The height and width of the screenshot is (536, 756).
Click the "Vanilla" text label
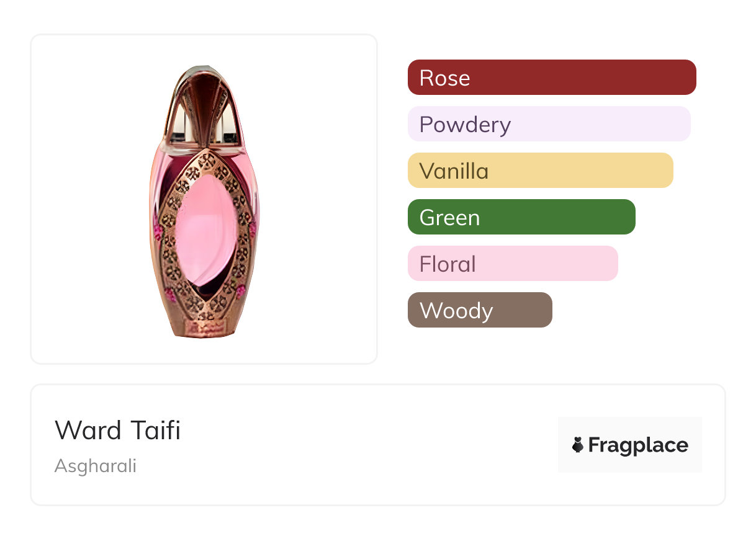pos(454,171)
